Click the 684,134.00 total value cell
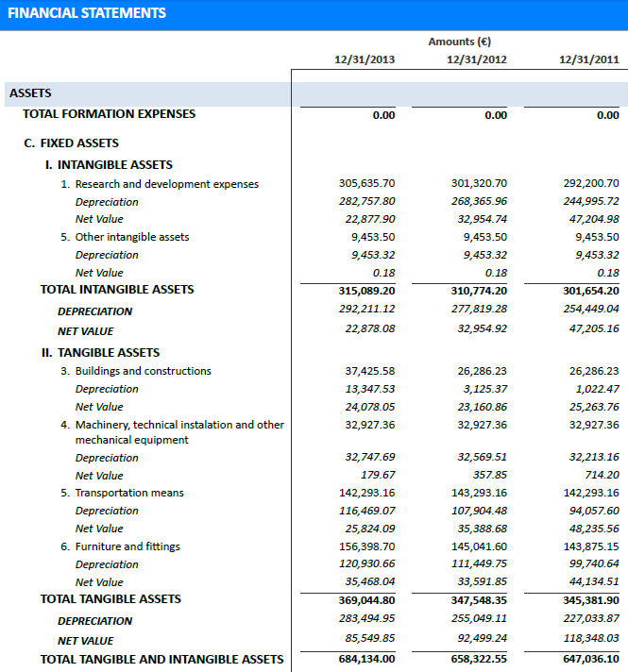 tap(366, 660)
